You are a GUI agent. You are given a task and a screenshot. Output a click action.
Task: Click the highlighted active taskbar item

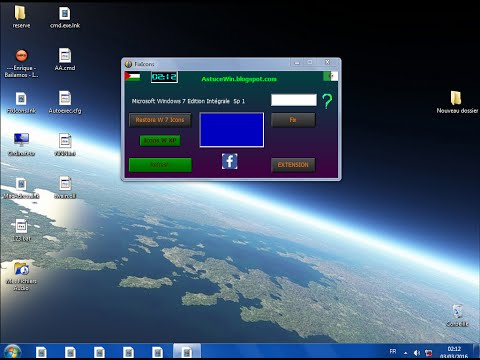click(187, 352)
